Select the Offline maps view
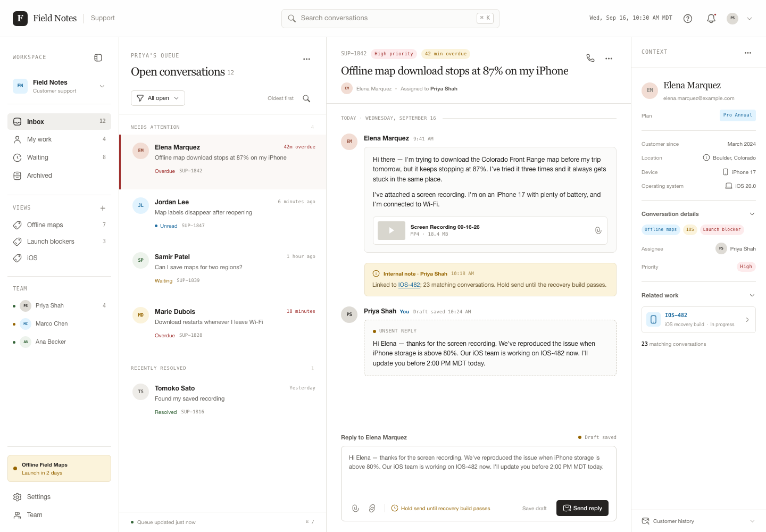 (x=59, y=225)
